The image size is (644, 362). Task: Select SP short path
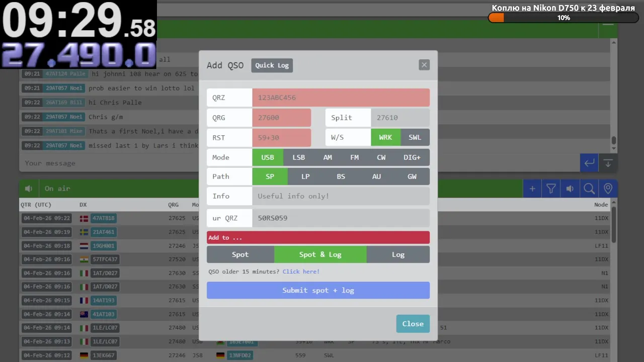[x=270, y=176]
